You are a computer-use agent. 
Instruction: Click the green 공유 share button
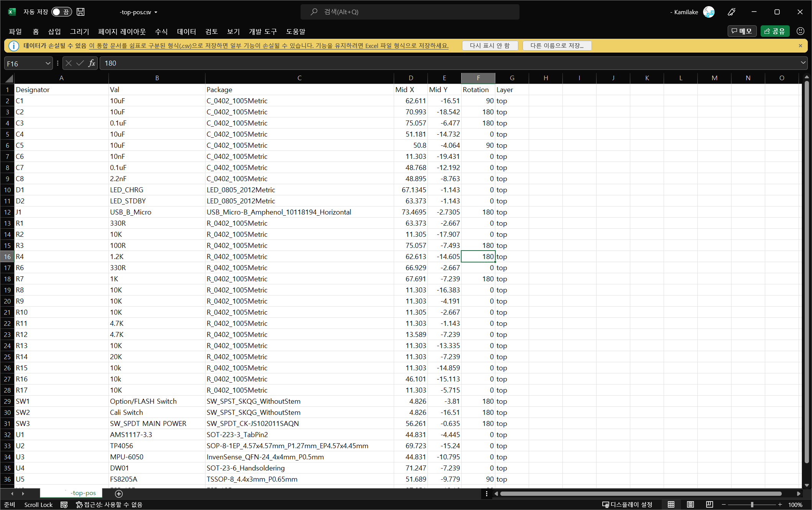tap(774, 31)
